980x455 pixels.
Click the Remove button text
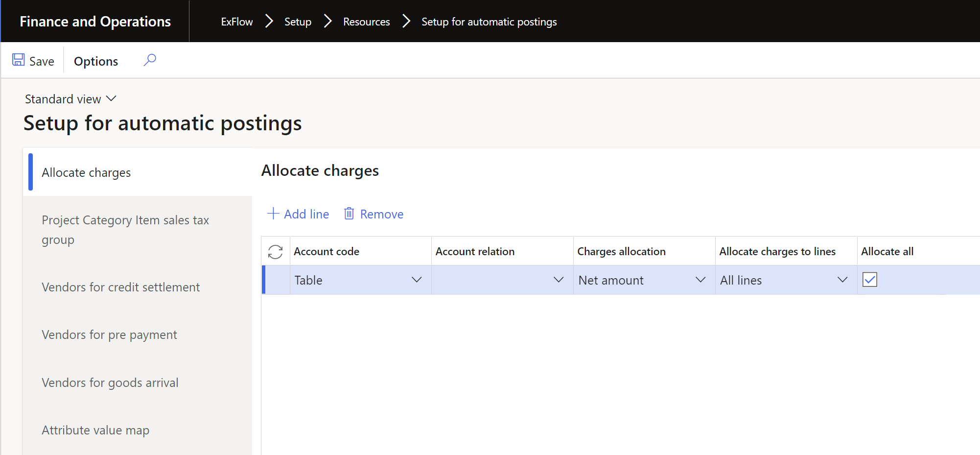click(x=382, y=214)
